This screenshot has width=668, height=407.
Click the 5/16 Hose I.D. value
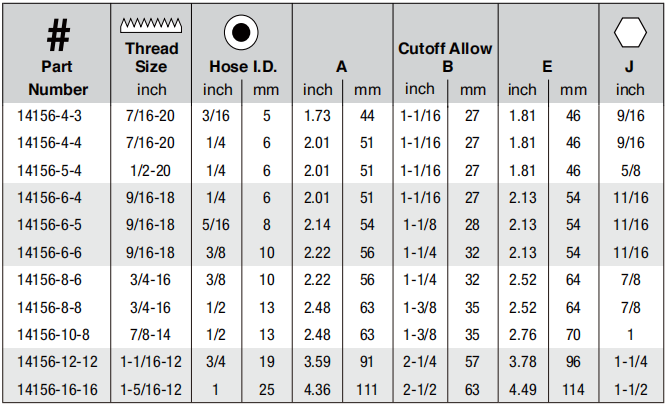pos(216,225)
